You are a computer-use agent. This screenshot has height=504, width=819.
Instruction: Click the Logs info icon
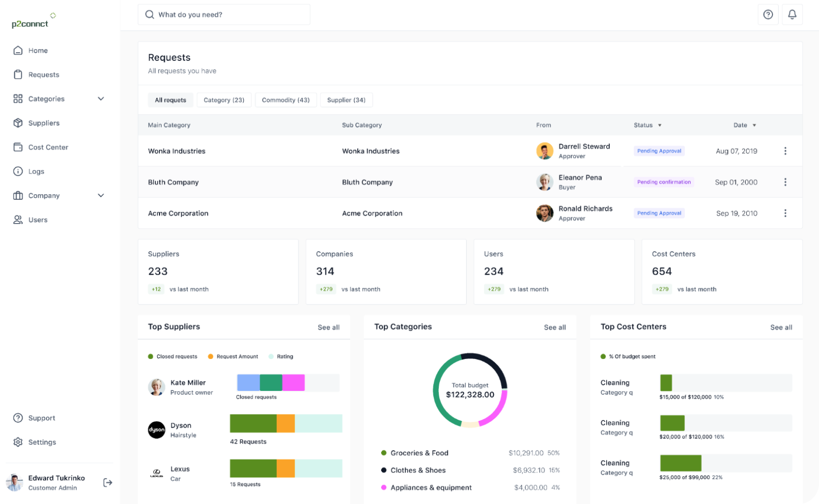18,171
